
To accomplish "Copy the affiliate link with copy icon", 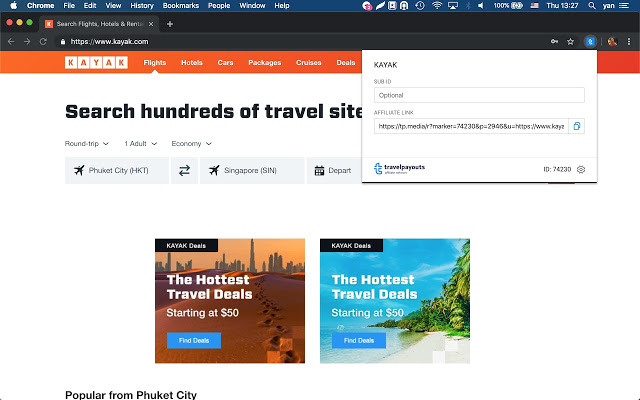I will 576,126.
